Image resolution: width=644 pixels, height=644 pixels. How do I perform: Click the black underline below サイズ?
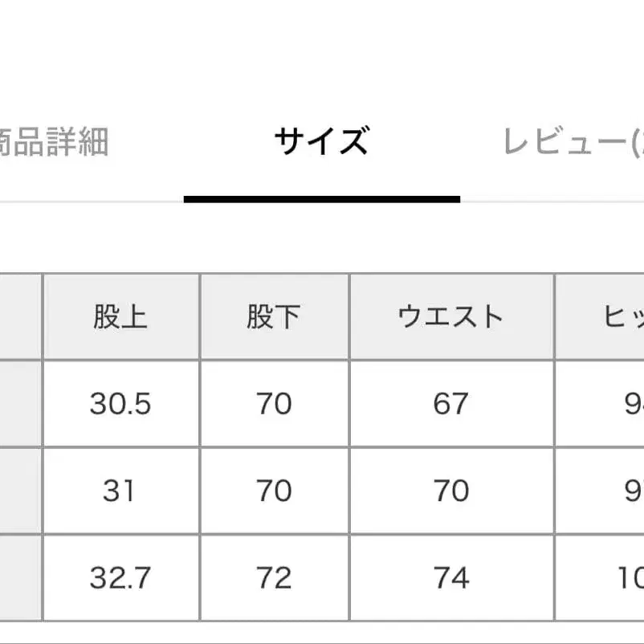point(322,197)
